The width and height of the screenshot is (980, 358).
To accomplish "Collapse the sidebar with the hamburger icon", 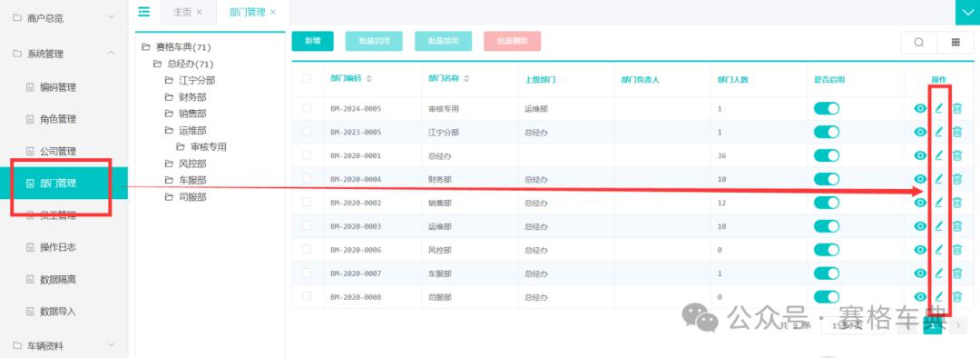I will (144, 11).
